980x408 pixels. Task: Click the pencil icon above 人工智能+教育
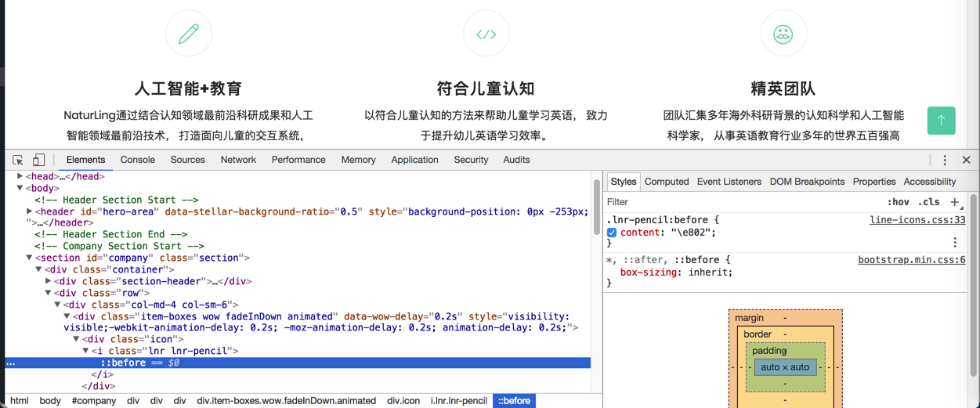189,34
